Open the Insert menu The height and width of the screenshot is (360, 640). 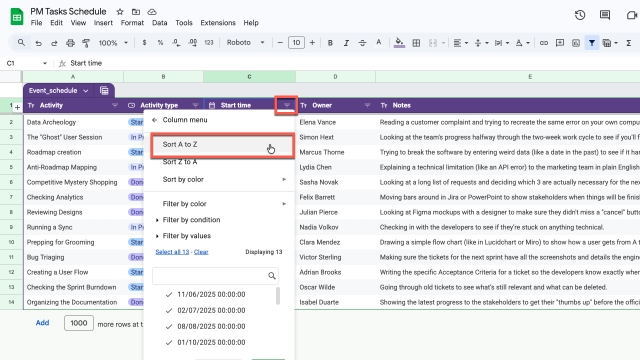point(103,23)
